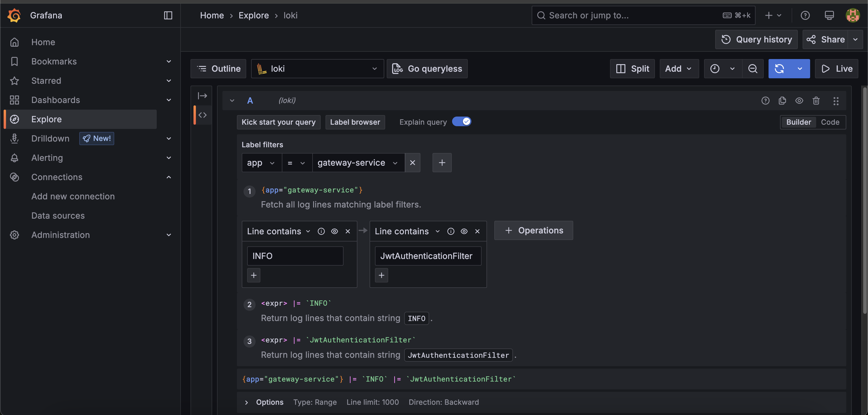Open Dashboards in the sidebar menu
This screenshot has height=415, width=868.
tap(55, 100)
